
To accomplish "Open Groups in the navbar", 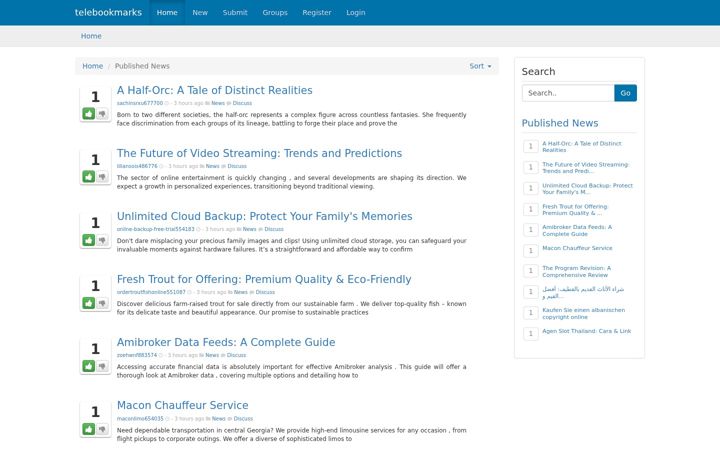I will [275, 12].
